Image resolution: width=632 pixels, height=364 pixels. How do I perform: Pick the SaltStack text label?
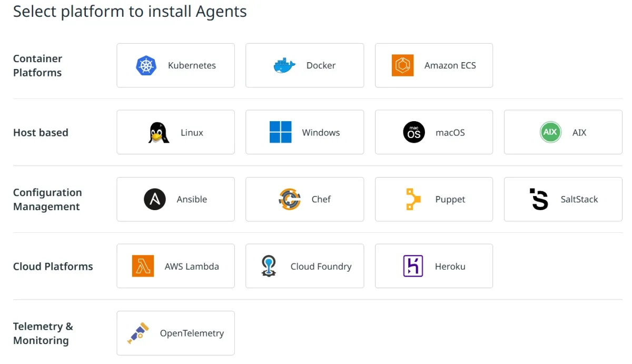tap(579, 199)
